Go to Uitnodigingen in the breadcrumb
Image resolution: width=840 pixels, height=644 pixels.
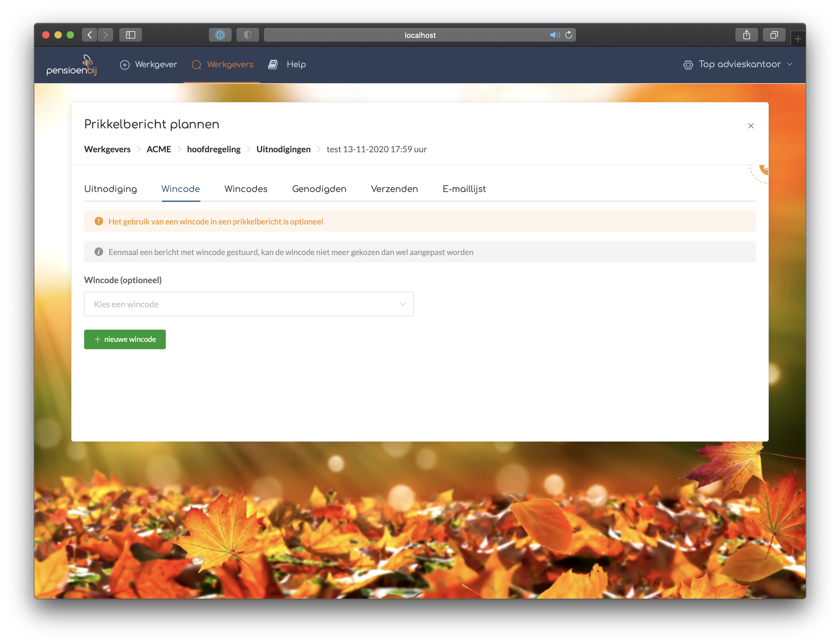click(283, 149)
